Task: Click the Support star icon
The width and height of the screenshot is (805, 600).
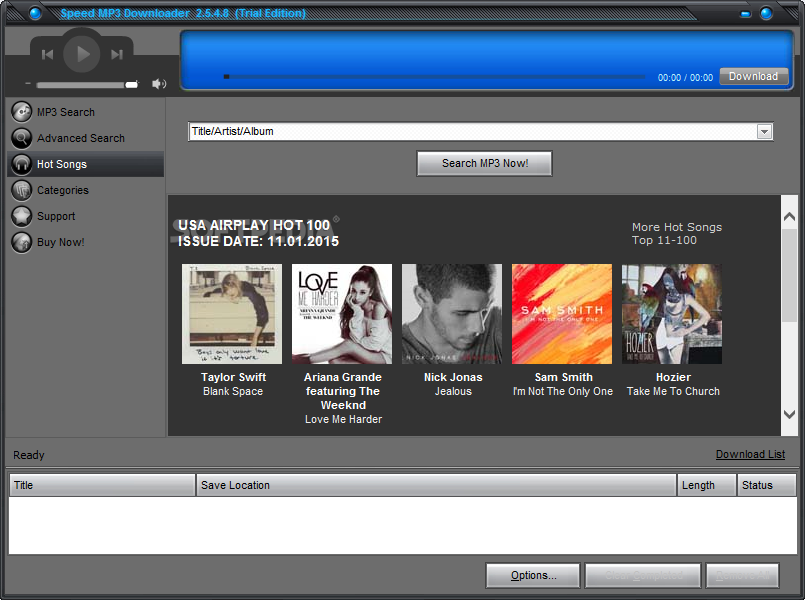Action: click(22, 216)
